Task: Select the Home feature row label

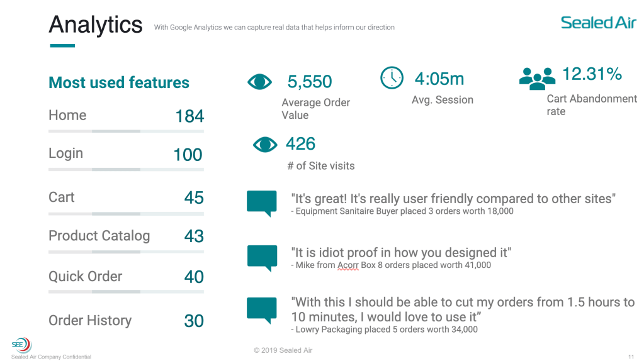Action: [x=67, y=115]
